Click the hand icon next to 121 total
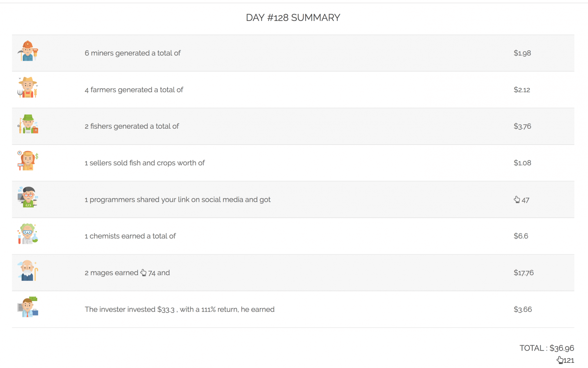The width and height of the screenshot is (588, 368). (560, 360)
